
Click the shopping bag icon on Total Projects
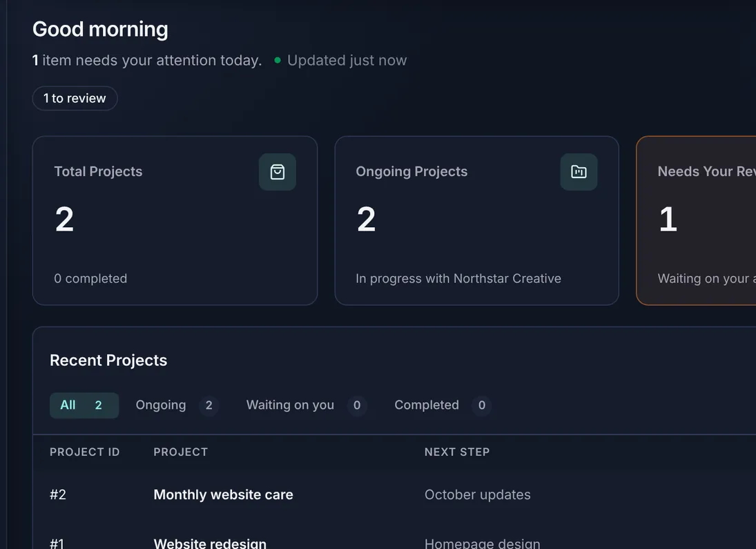278,172
